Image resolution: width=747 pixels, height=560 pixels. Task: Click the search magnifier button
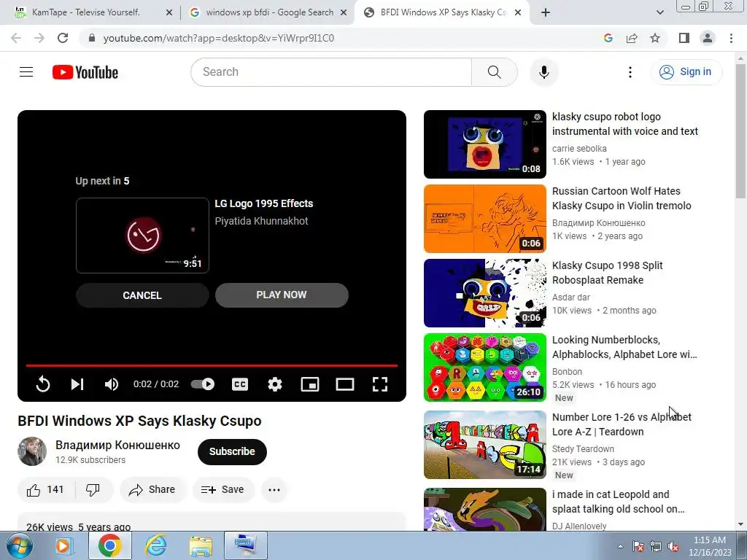(494, 72)
